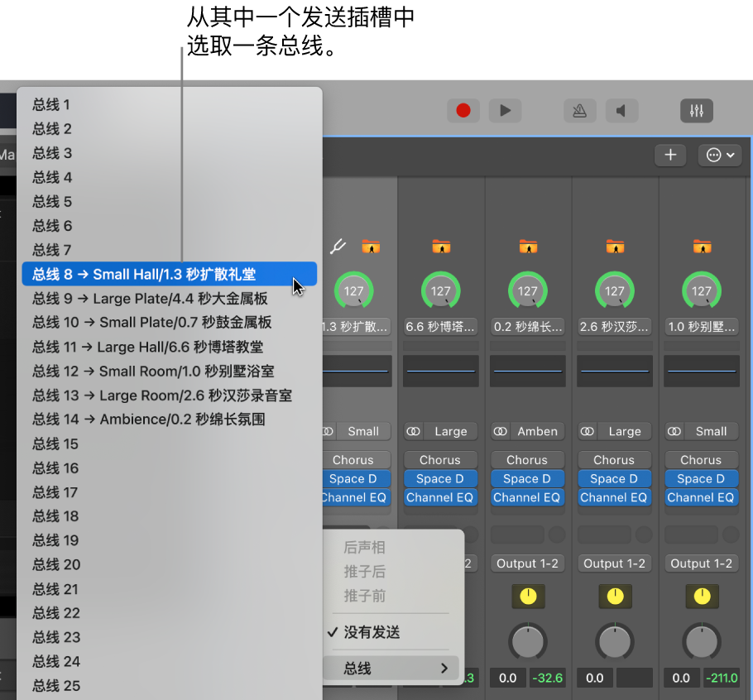Toggle the stereo format button beside Large
The width and height of the screenshot is (753, 700).
pyautogui.click(x=413, y=431)
